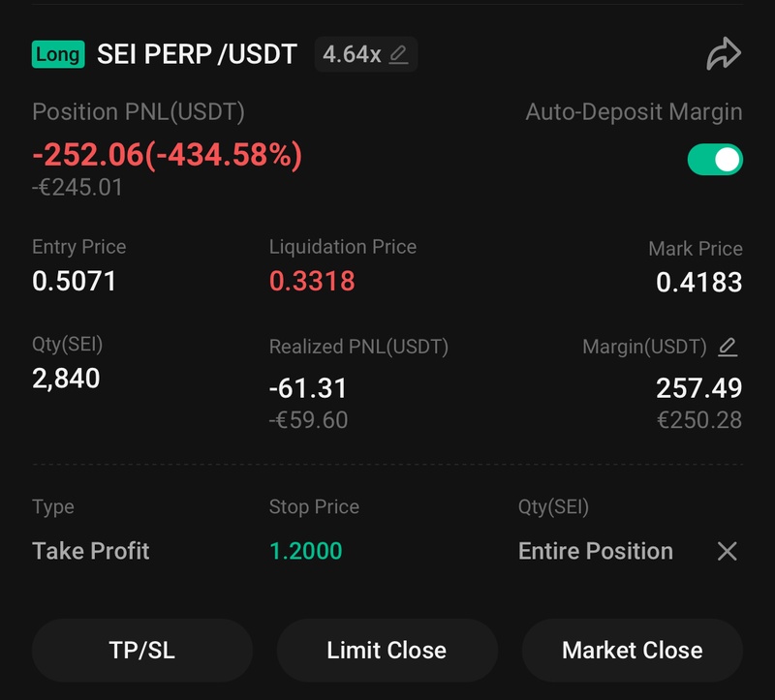The height and width of the screenshot is (700, 775).
Task: Tap the Margin amount 257.49
Action: pyautogui.click(x=698, y=388)
